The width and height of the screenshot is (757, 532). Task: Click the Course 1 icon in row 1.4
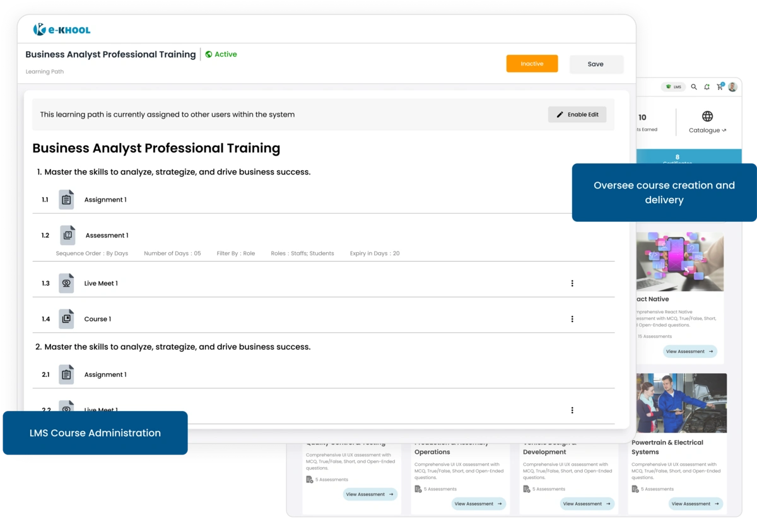click(66, 318)
